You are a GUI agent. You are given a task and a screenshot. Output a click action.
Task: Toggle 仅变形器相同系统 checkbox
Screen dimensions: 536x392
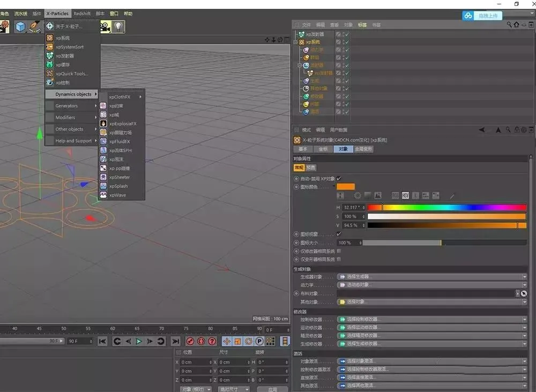(339, 259)
